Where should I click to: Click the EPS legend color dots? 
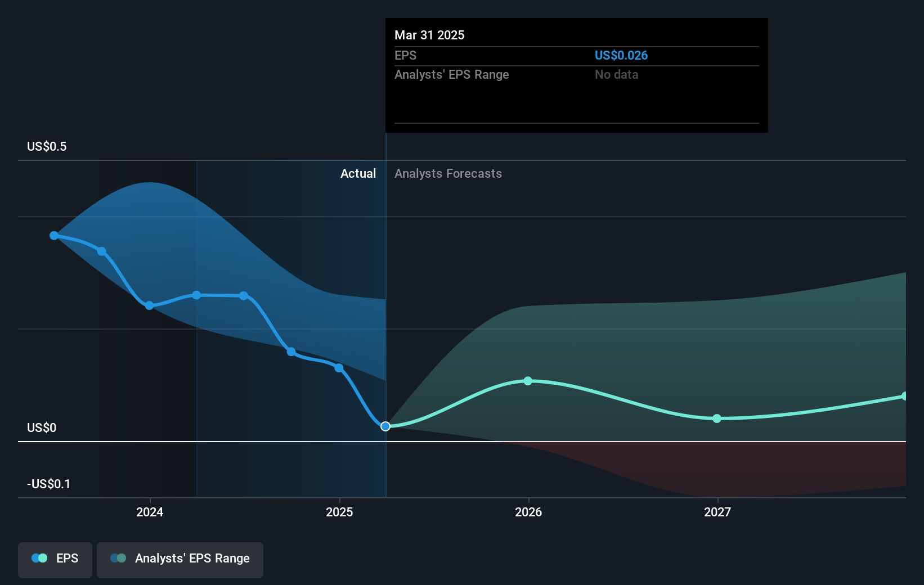[x=39, y=558]
